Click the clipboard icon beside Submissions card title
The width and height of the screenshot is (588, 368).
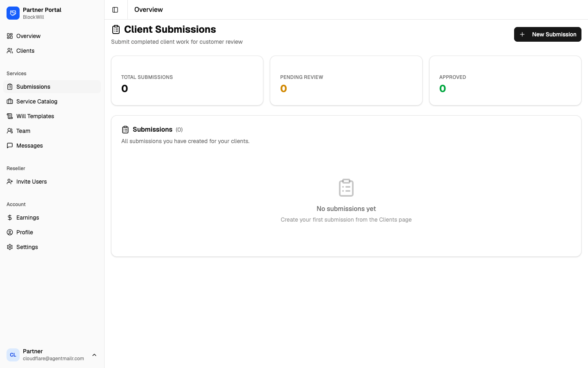(125, 130)
